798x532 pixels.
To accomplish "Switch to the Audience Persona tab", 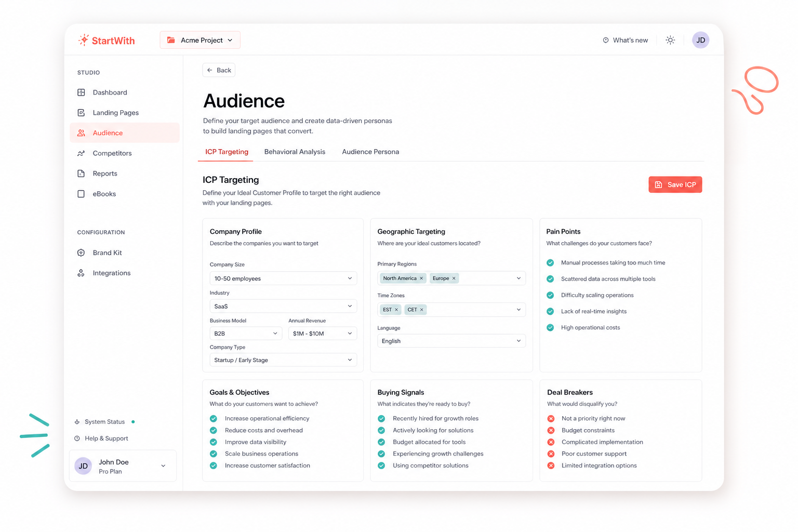I will 370,152.
